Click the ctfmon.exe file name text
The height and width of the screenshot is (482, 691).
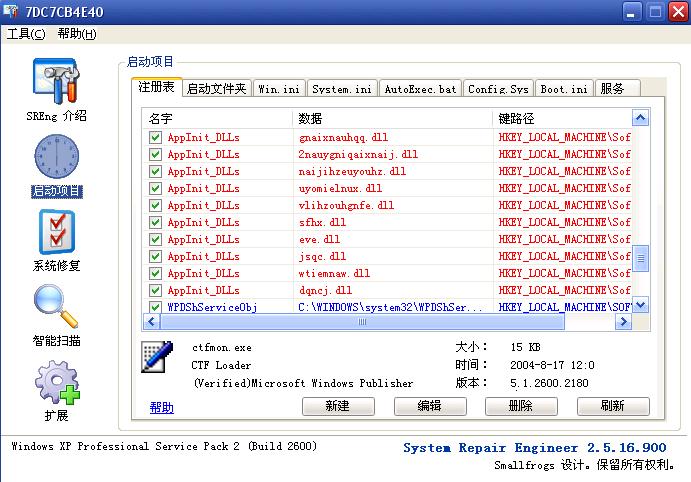pos(222,348)
